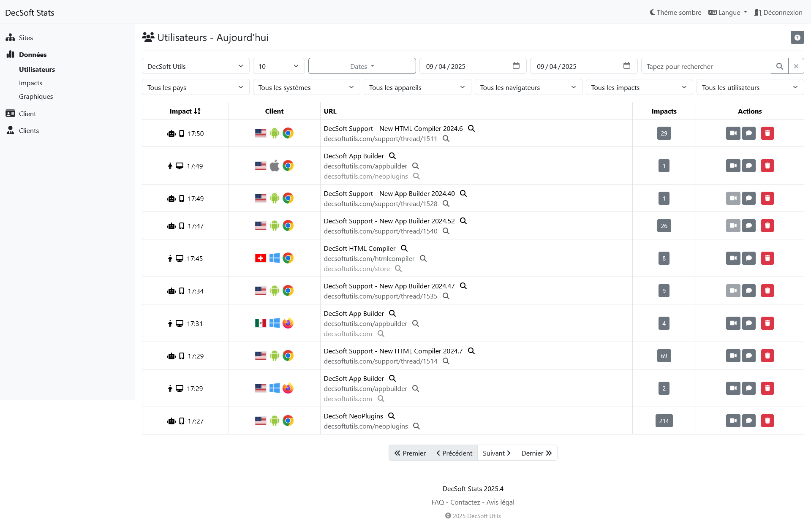
Task: Select Graphiques in the sidebar menu
Action: (36, 96)
